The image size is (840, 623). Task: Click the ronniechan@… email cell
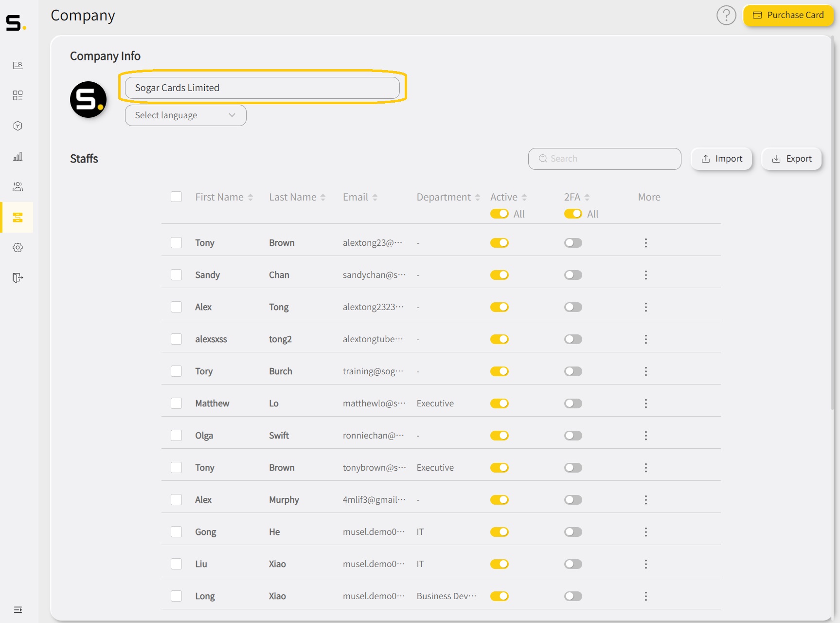coord(374,436)
